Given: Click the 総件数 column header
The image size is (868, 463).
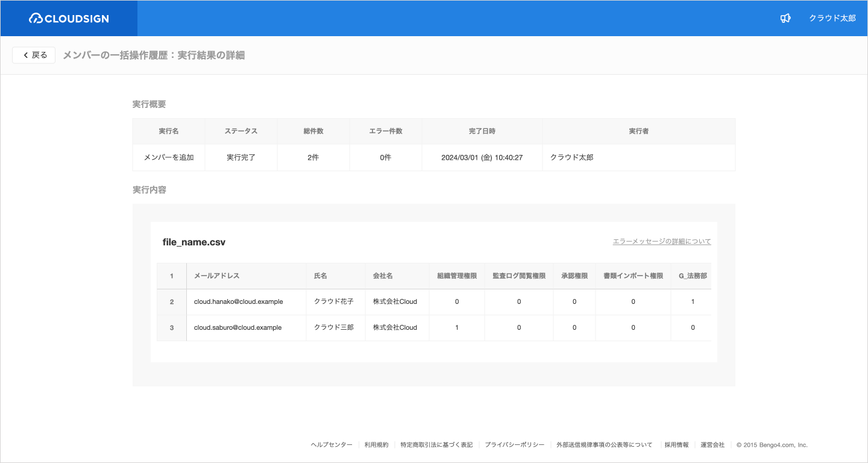Looking at the screenshot, I should [313, 131].
